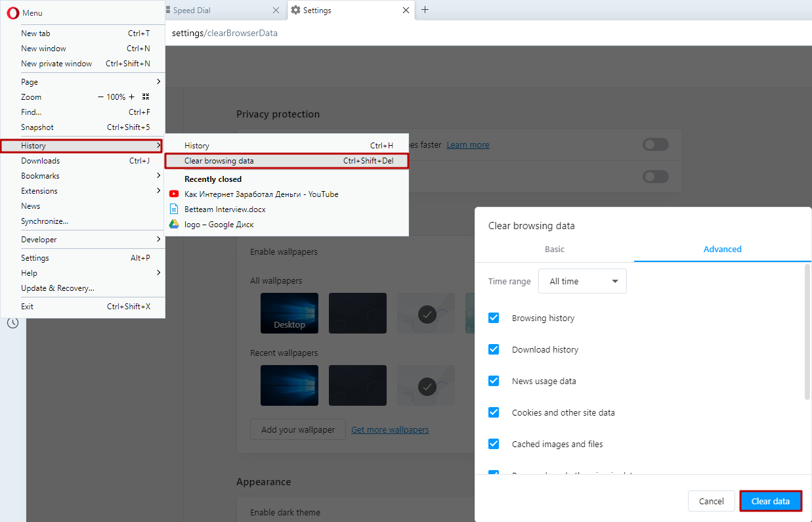Open a new tab with plus button

point(425,10)
